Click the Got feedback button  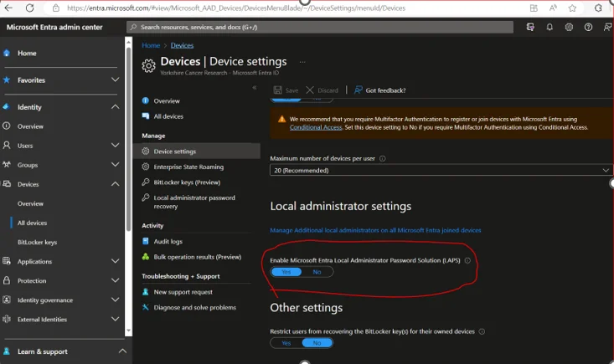pyautogui.click(x=379, y=90)
